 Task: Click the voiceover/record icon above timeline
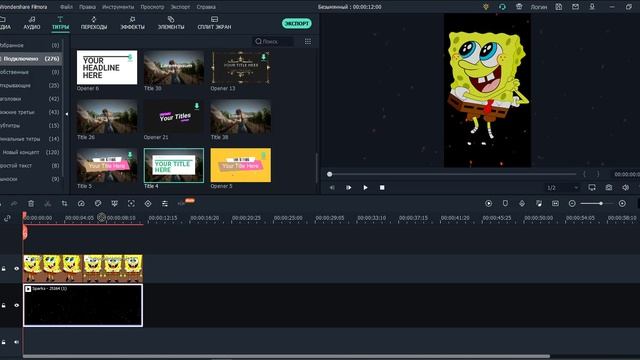[539, 203]
